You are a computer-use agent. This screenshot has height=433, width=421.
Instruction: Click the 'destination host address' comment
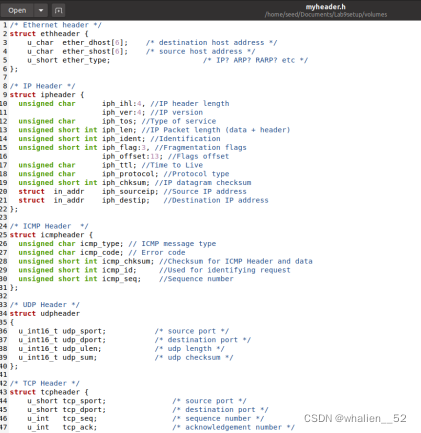[211, 43]
